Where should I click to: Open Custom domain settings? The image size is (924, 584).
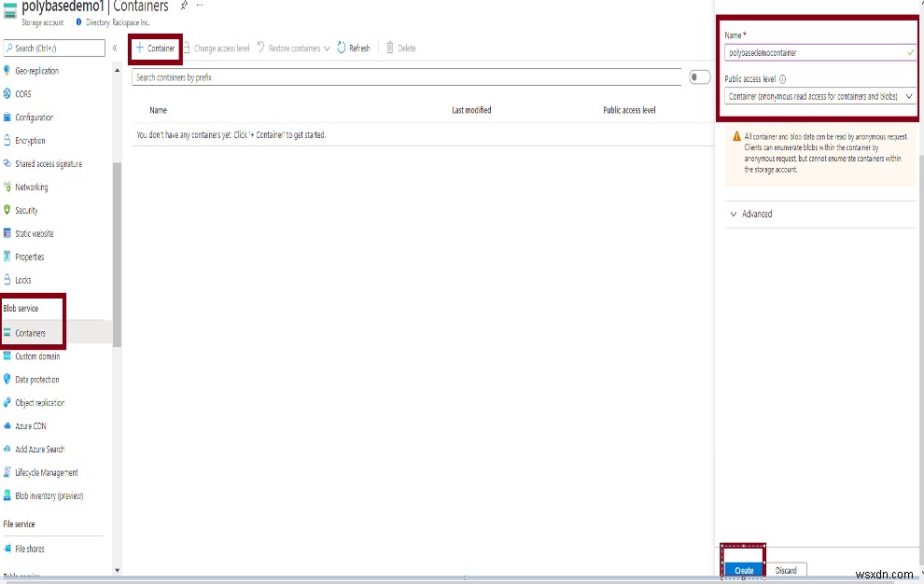click(x=37, y=356)
